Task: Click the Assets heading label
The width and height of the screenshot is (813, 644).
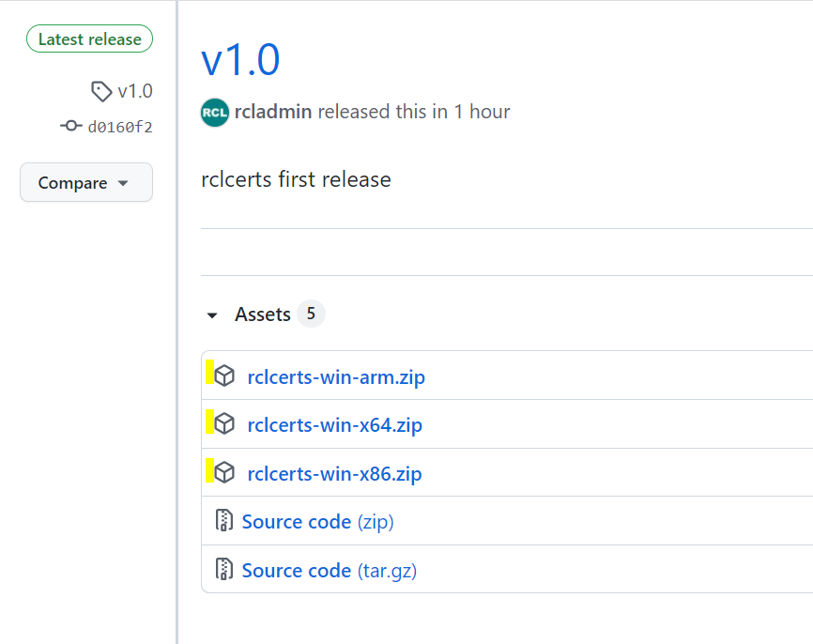Action: point(262,314)
